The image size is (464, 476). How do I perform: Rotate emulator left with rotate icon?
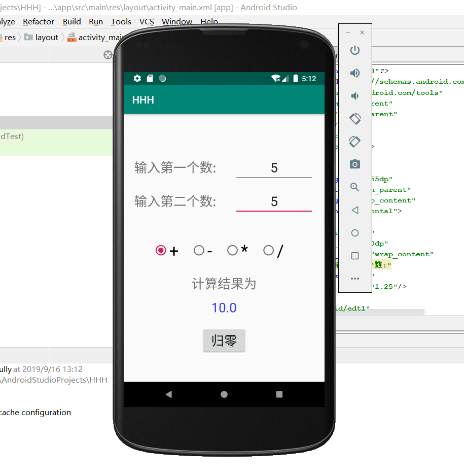tap(355, 119)
